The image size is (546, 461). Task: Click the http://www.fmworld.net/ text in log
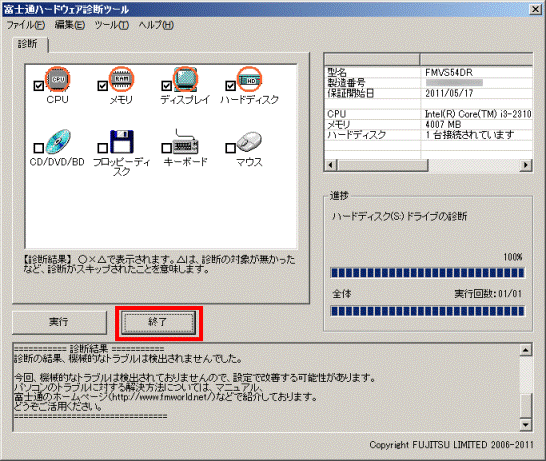163,397
